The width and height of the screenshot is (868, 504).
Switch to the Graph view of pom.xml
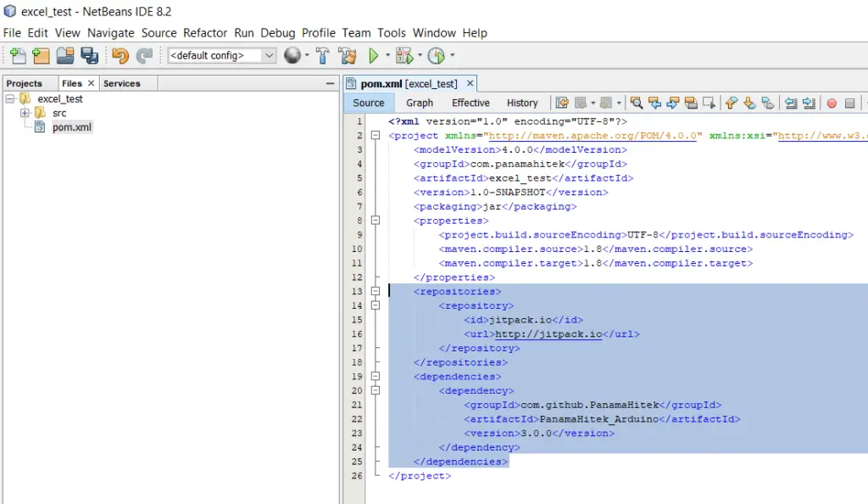(x=420, y=103)
